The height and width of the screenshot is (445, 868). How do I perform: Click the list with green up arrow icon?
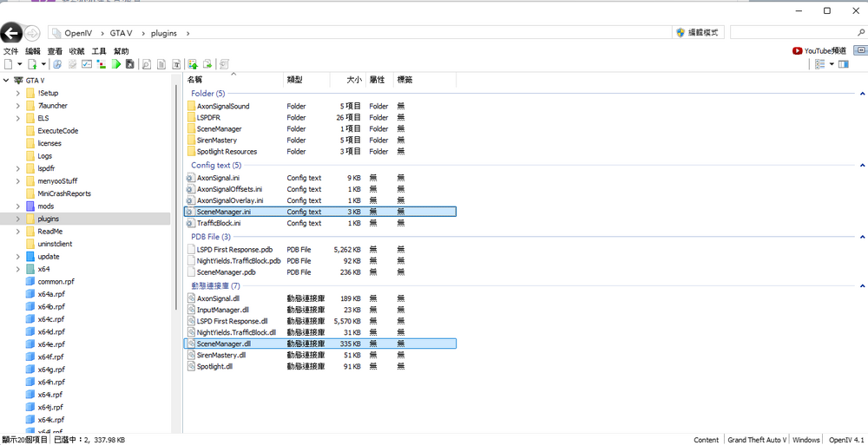(193, 64)
